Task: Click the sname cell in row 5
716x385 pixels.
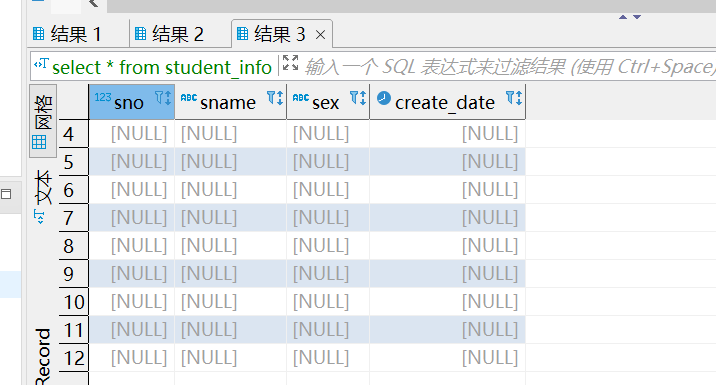Action: coord(231,162)
